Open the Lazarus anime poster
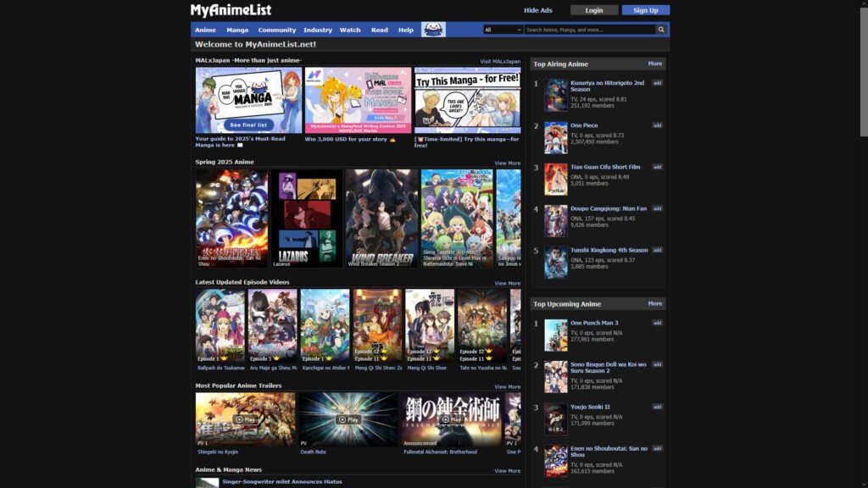The width and height of the screenshot is (868, 488). coord(307,219)
